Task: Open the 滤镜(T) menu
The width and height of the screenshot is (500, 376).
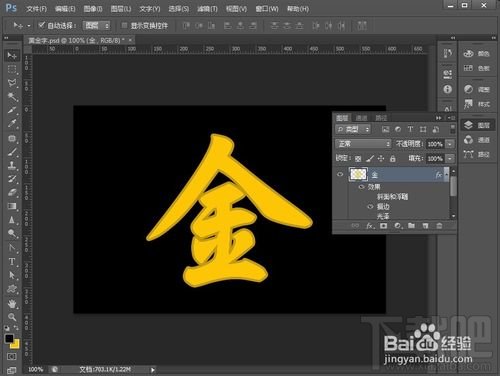Action: pyautogui.click(x=207, y=9)
